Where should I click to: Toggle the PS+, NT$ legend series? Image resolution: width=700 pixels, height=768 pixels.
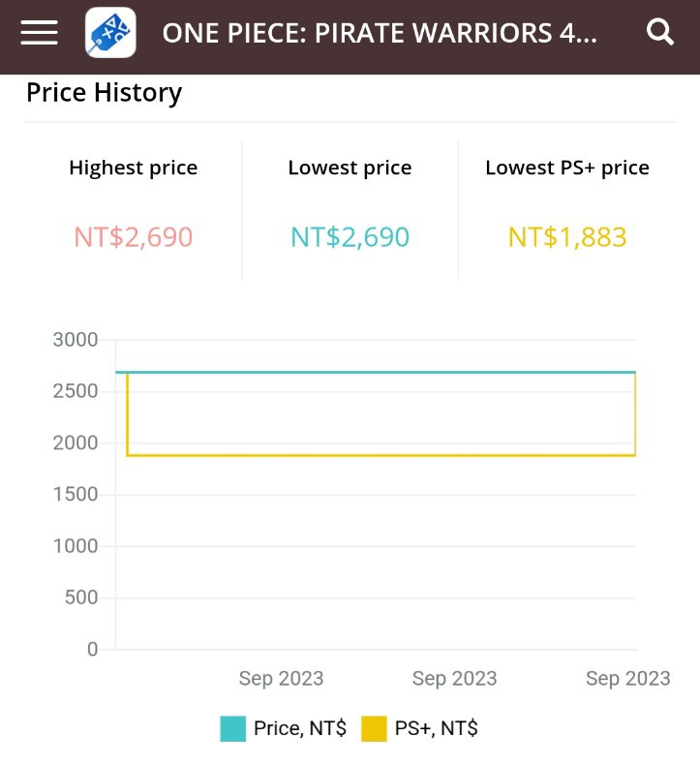click(x=436, y=728)
